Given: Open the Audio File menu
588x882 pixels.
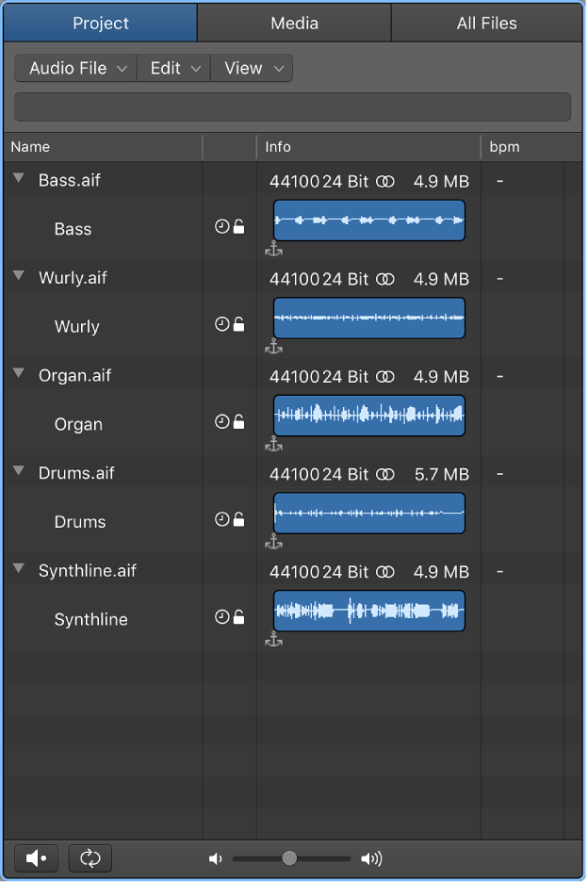Looking at the screenshot, I should pyautogui.click(x=74, y=68).
